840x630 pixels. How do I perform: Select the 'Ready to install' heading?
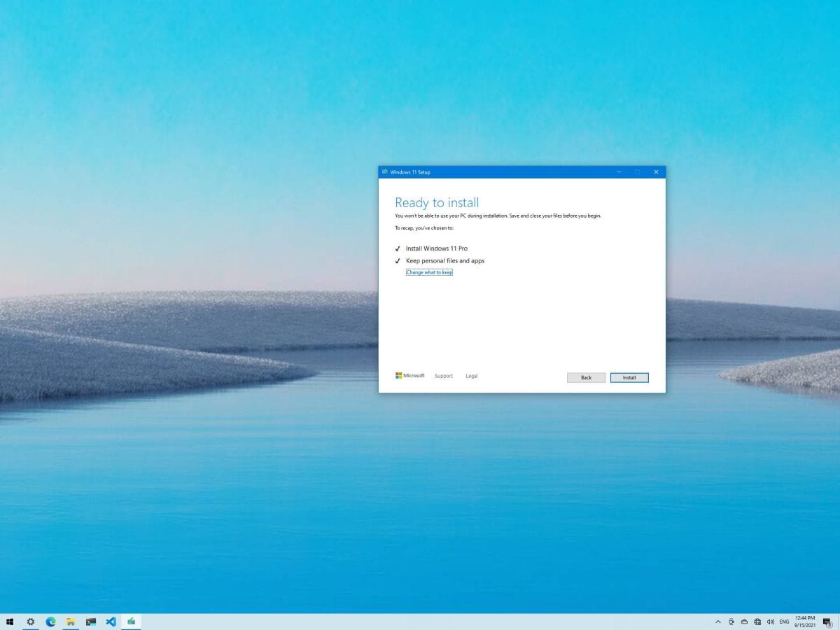[437, 202]
